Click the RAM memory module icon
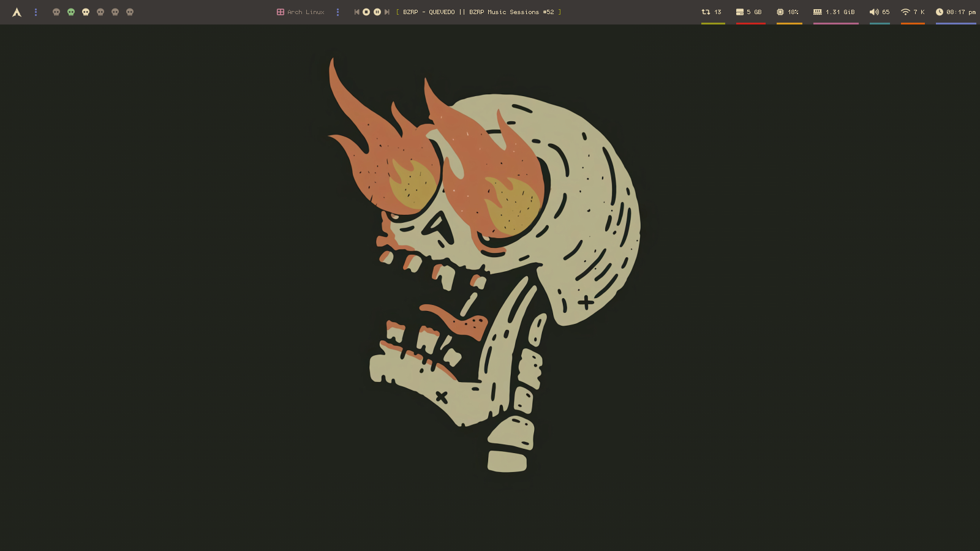The width and height of the screenshot is (980, 551). pos(818,12)
